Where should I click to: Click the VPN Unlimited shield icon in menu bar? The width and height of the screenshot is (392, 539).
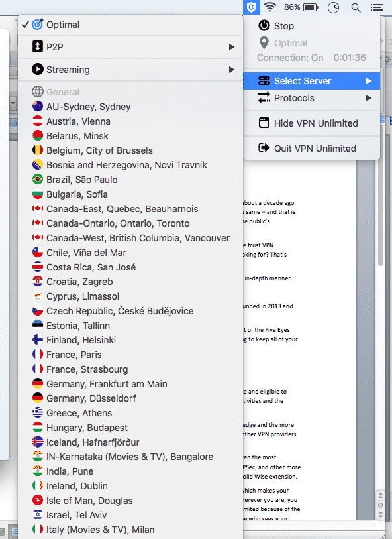[x=252, y=7]
